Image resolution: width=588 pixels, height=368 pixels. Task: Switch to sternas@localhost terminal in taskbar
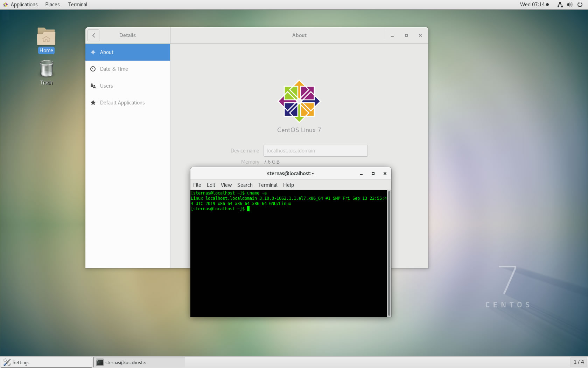[x=139, y=362]
